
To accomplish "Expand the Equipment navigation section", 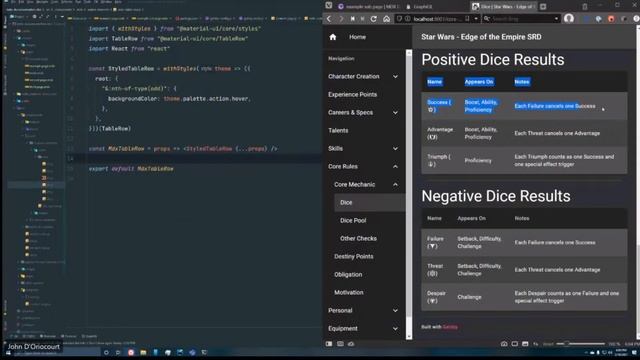I will pos(395,329).
